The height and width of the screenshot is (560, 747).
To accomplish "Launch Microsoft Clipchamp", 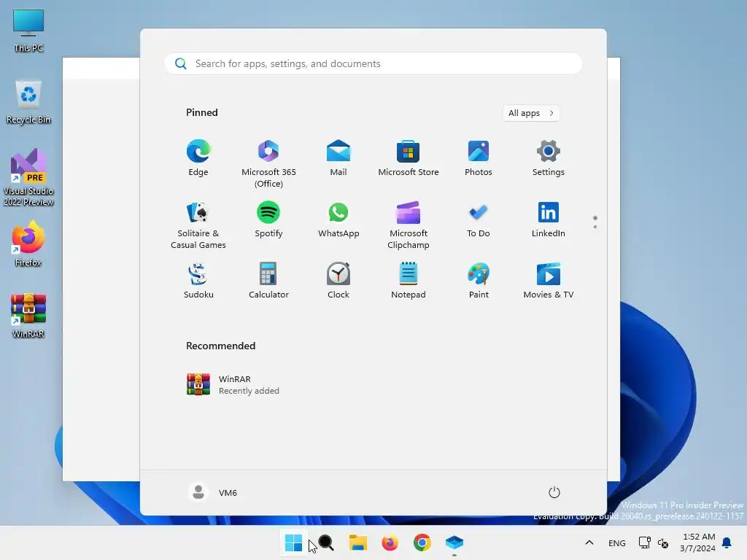I will click(409, 225).
